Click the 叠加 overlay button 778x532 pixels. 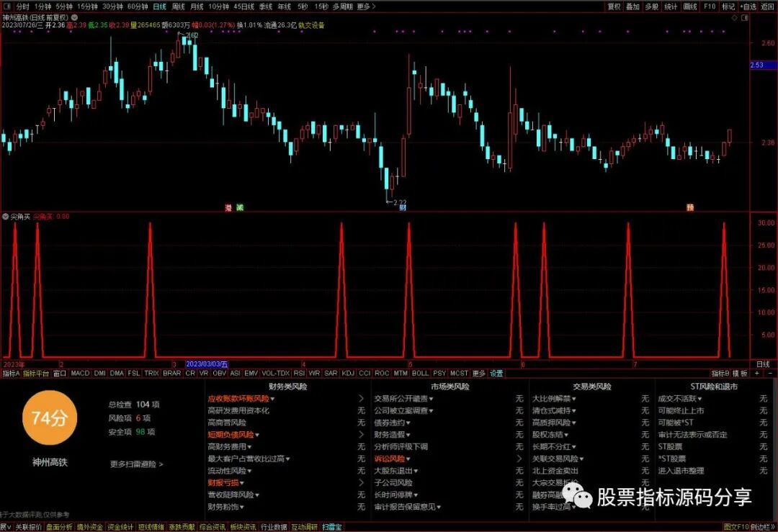632,6
